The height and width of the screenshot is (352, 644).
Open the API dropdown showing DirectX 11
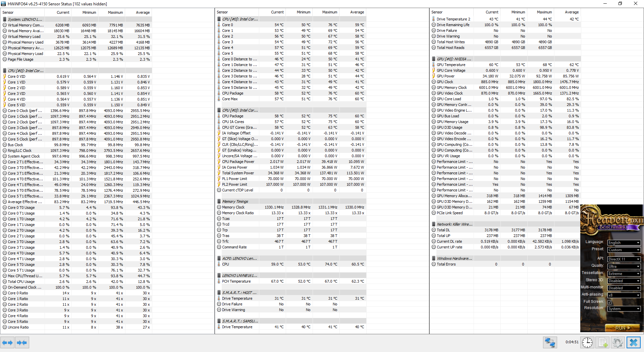tap(624, 259)
